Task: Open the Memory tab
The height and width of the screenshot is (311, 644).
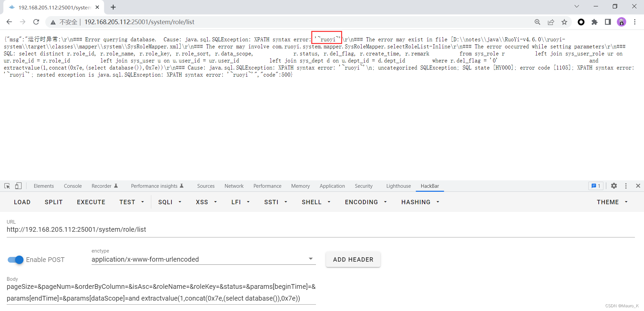Action: (301, 186)
